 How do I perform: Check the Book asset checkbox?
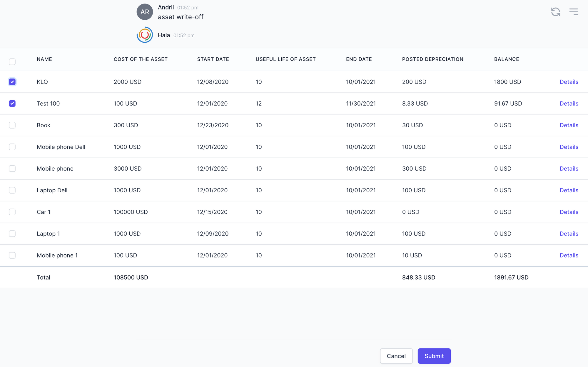coord(12,125)
